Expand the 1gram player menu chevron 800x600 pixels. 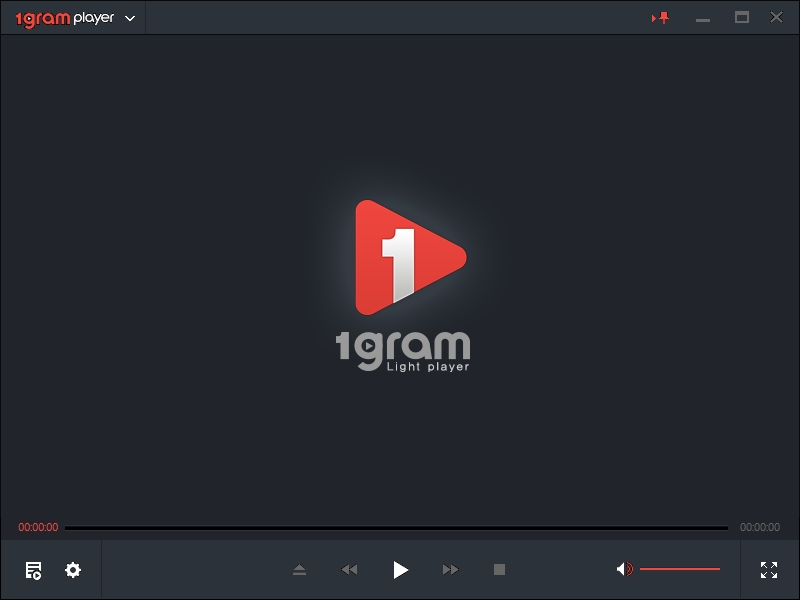tap(130, 18)
